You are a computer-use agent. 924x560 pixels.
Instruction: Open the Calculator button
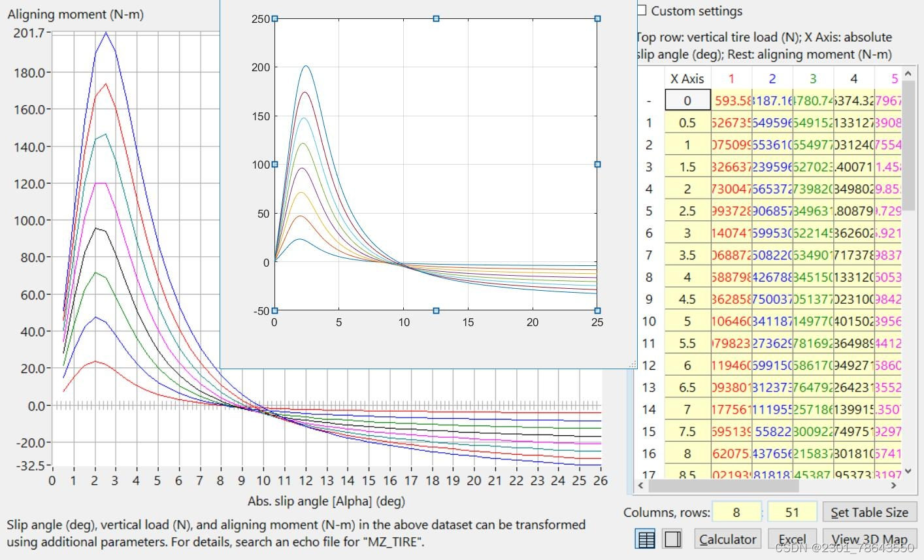pos(727,539)
